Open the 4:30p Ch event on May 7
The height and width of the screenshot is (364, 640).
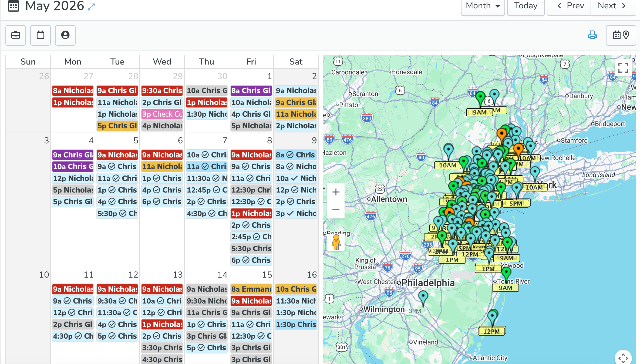207,214
